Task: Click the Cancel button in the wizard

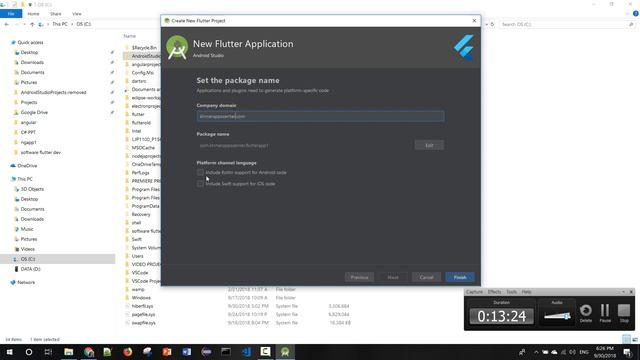Action: click(427, 277)
